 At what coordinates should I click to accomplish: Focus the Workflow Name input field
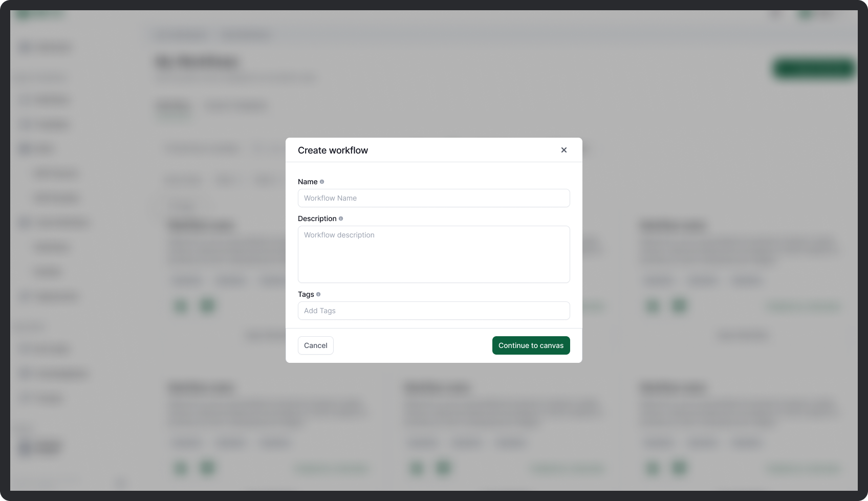tap(433, 198)
